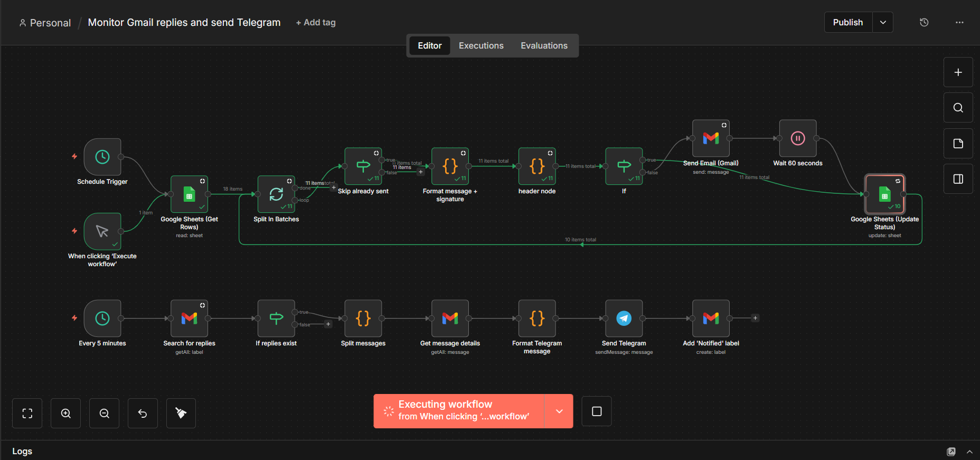Open Format message + signature node
The height and width of the screenshot is (460, 980).
pyautogui.click(x=450, y=166)
